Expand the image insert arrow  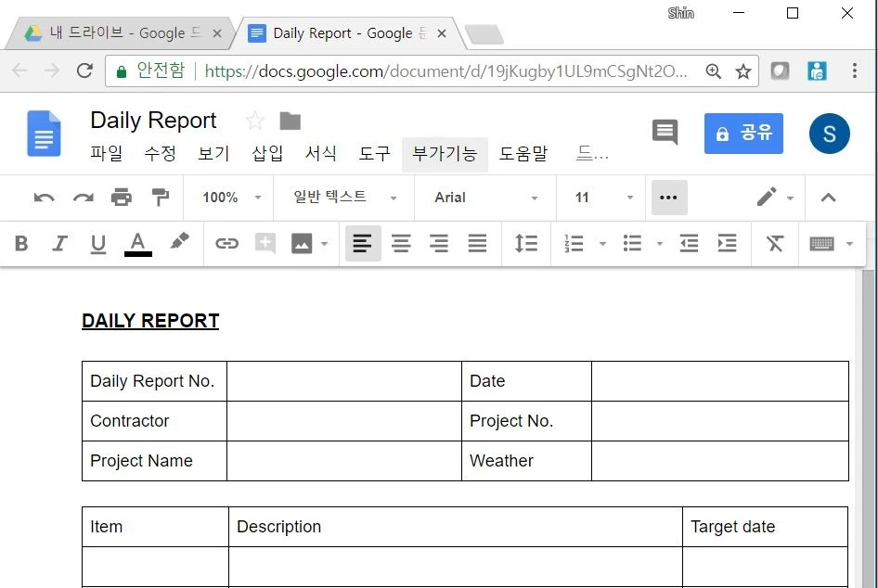(x=324, y=244)
